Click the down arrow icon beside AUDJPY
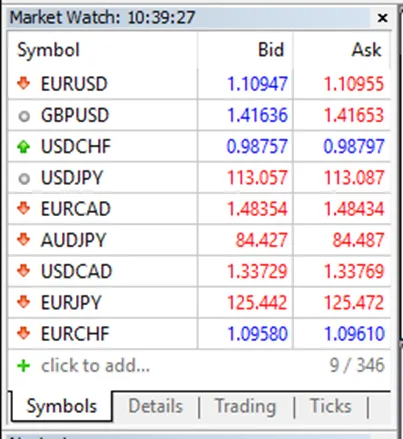This screenshot has width=403, height=439. coord(23,239)
